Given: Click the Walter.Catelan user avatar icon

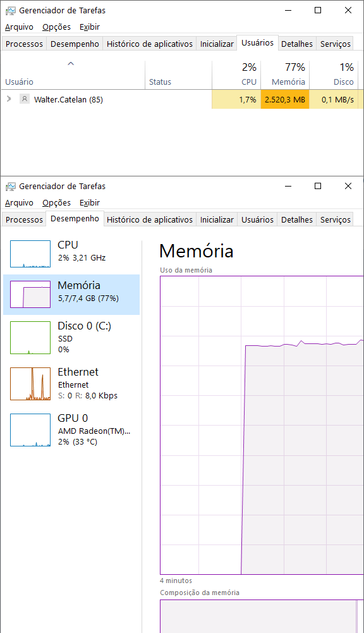Looking at the screenshot, I should coord(25,99).
